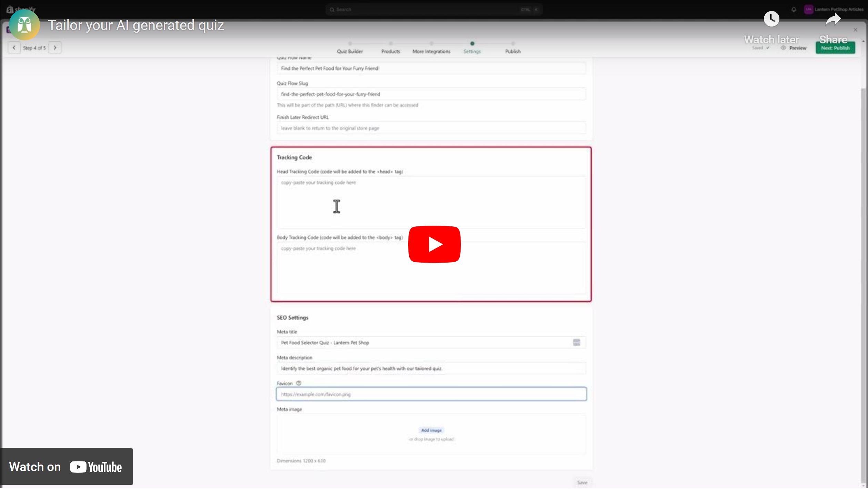Click the Quiz Flow Name field

(431, 68)
